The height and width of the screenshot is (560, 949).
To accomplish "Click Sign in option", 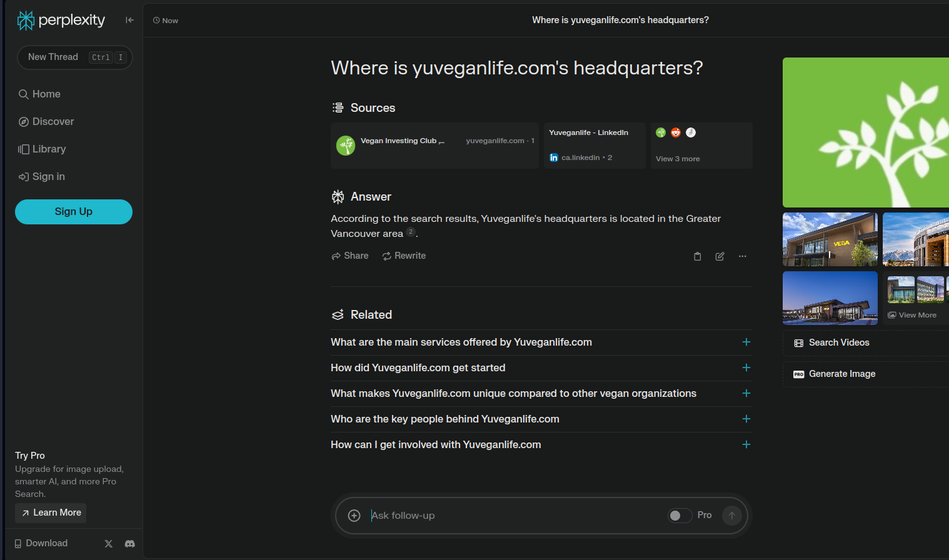I will [42, 176].
